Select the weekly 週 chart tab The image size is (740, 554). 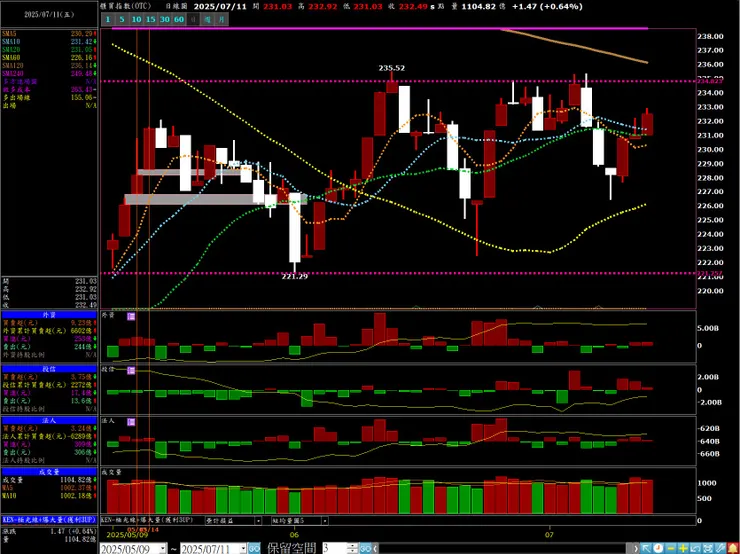[208, 19]
